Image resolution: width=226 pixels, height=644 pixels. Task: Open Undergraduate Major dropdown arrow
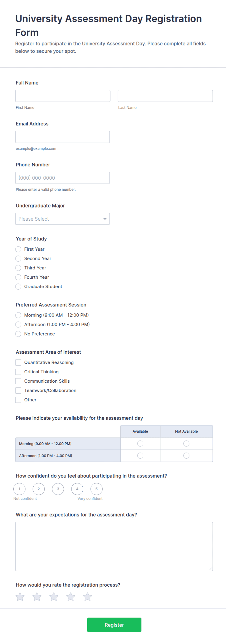[x=105, y=219]
